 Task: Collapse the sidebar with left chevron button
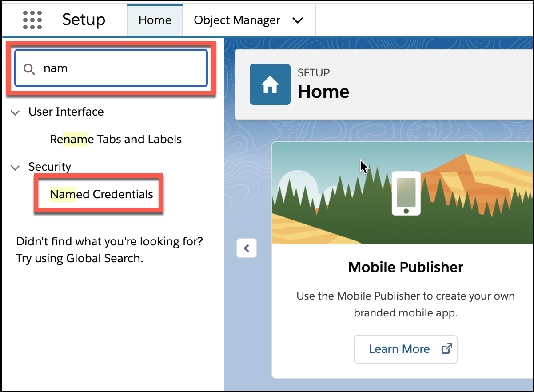pos(247,248)
